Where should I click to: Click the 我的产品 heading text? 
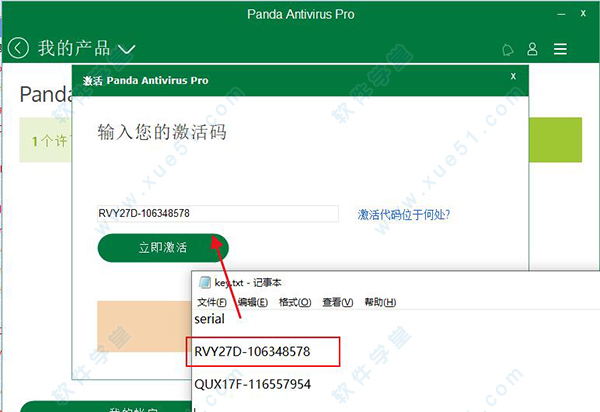click(74, 49)
